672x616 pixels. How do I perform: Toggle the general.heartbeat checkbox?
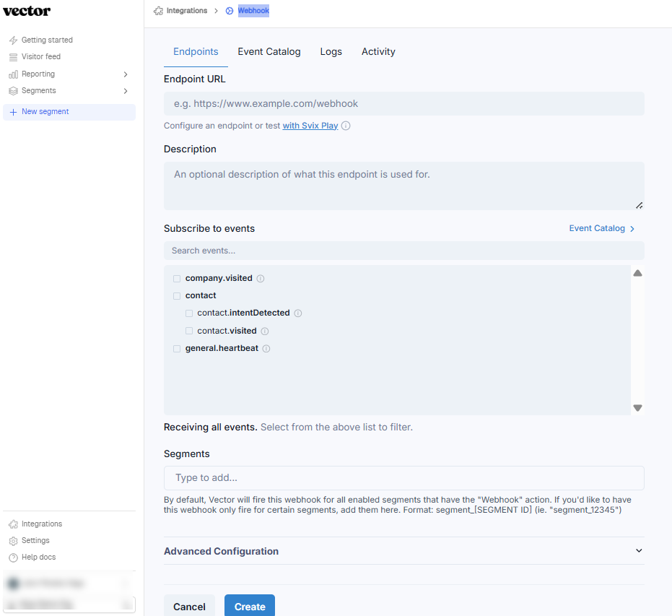pyautogui.click(x=177, y=349)
